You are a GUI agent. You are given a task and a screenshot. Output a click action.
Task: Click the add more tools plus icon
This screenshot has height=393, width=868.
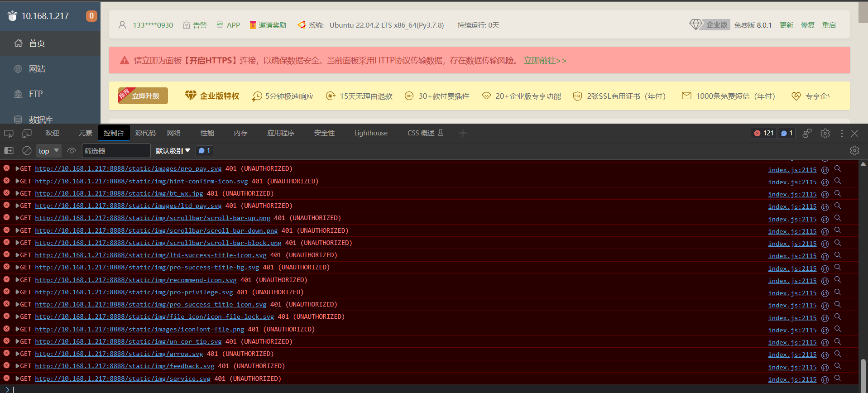[463, 133]
